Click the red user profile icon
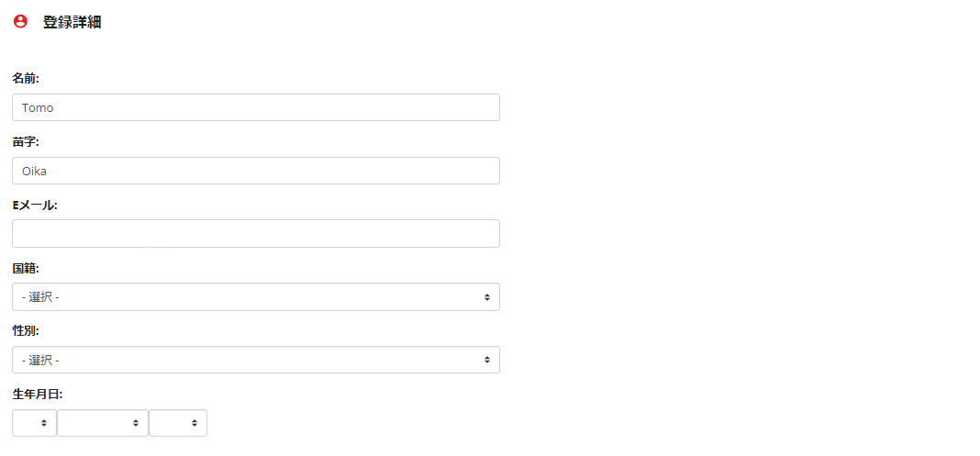 click(20, 22)
